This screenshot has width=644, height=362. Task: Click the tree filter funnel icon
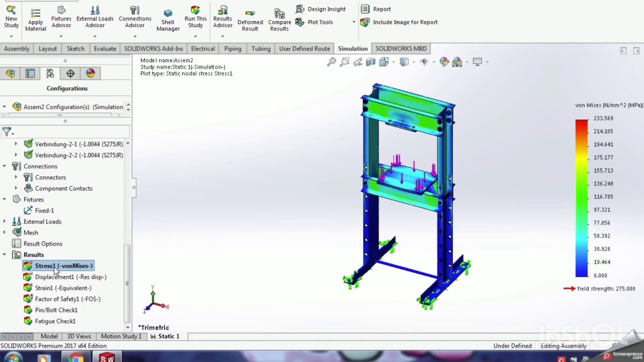click(7, 132)
